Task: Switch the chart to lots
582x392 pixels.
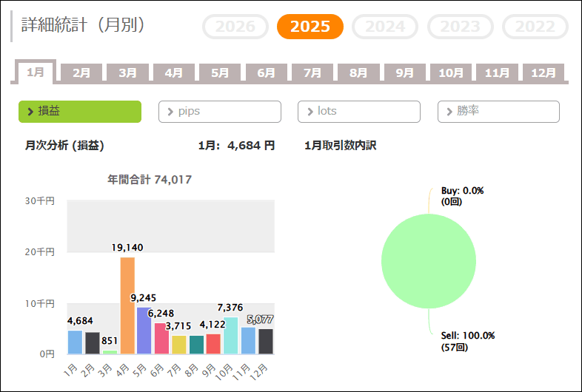Action: click(359, 112)
